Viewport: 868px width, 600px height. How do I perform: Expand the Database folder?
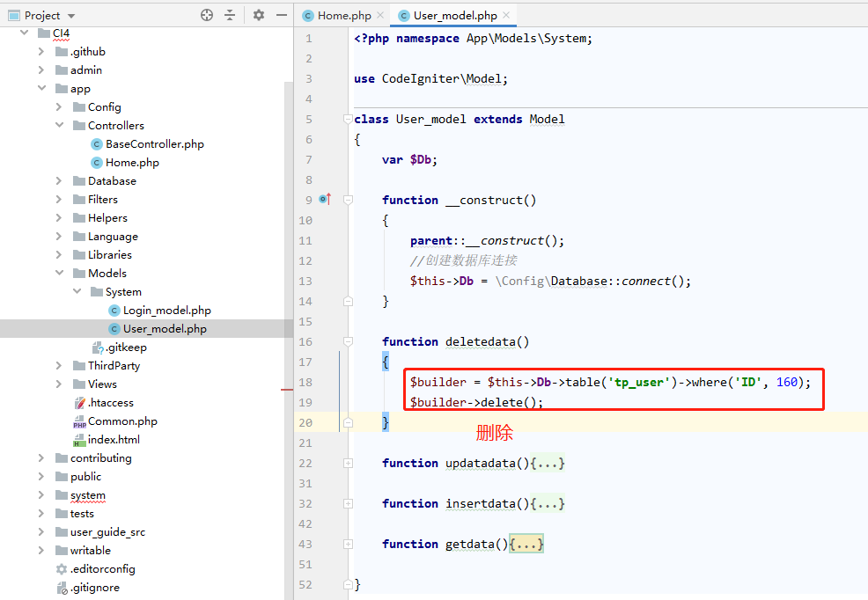click(x=59, y=181)
